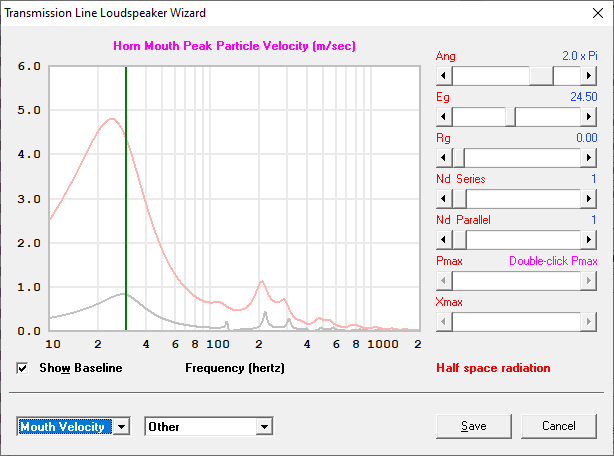Uncheck the Show Baseline checkbox
This screenshot has width=614, height=456.
(x=22, y=368)
